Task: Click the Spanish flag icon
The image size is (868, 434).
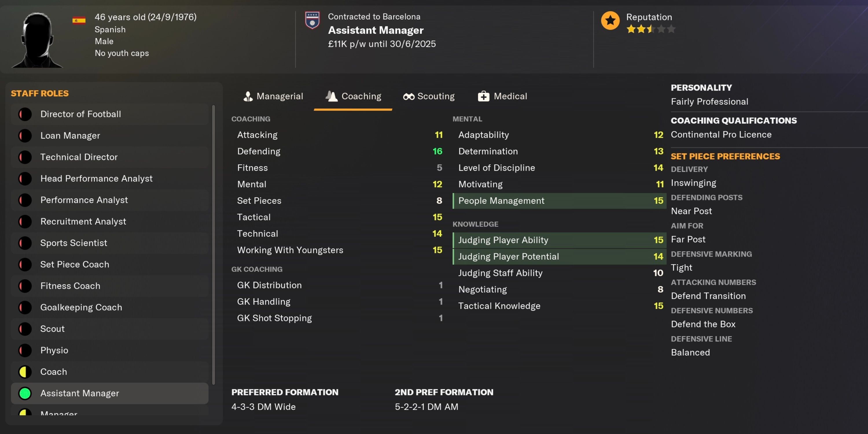Action: 79,21
